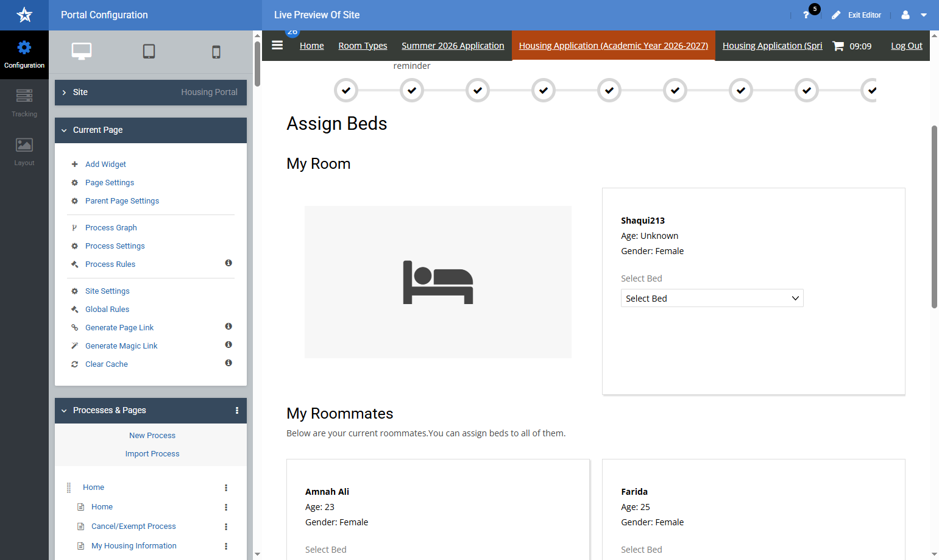Switch to desktop preview device icon
This screenshot has width=939, height=560.
(82, 52)
